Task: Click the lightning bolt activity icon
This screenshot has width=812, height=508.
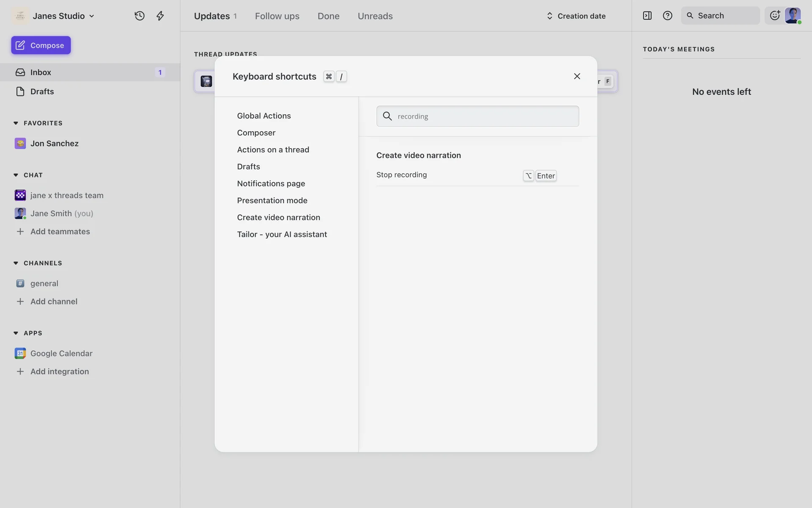Action: pyautogui.click(x=160, y=16)
